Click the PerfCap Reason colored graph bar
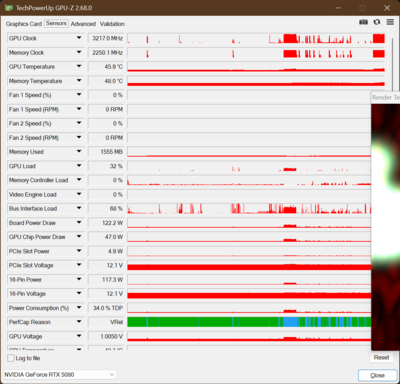 coord(249,322)
